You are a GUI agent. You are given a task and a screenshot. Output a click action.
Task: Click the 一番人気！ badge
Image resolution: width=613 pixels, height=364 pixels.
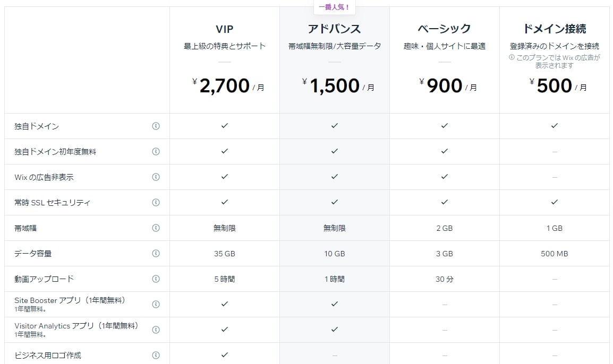pyautogui.click(x=334, y=7)
